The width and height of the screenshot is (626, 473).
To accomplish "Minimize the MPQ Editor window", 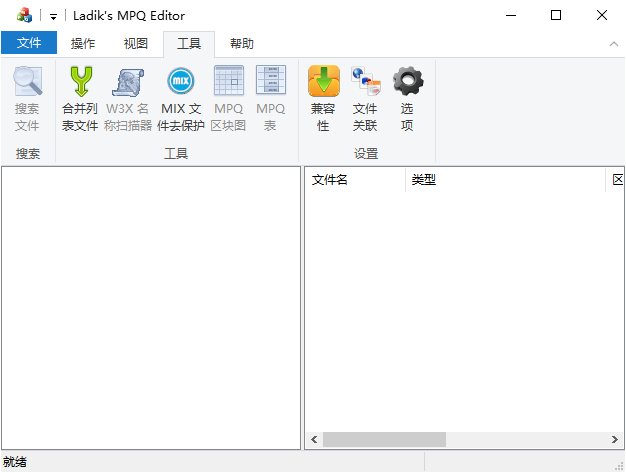I will [511, 16].
